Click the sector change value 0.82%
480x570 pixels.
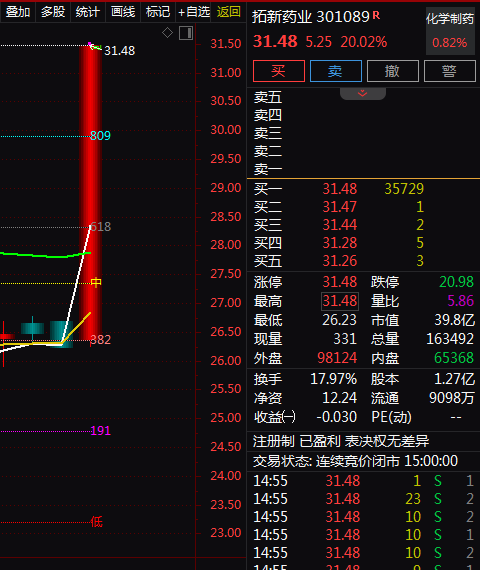[449, 43]
